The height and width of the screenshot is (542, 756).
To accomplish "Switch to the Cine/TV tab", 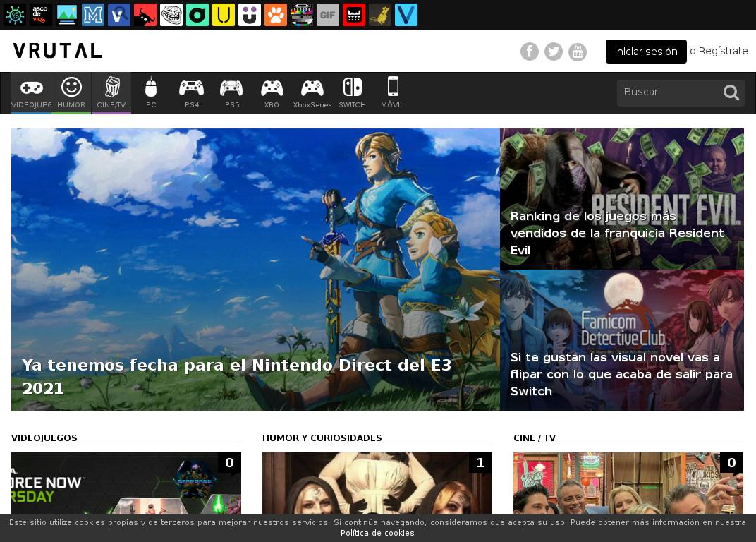I will pyautogui.click(x=111, y=92).
